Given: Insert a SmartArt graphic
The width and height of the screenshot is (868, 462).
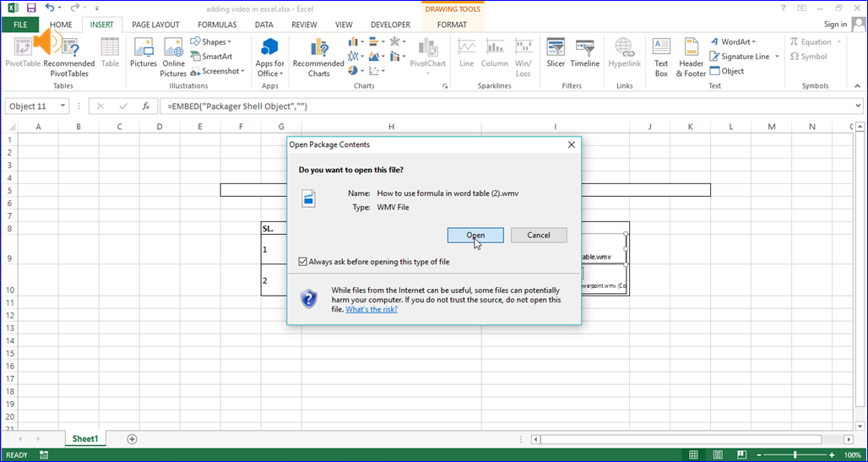Looking at the screenshot, I should tap(211, 57).
